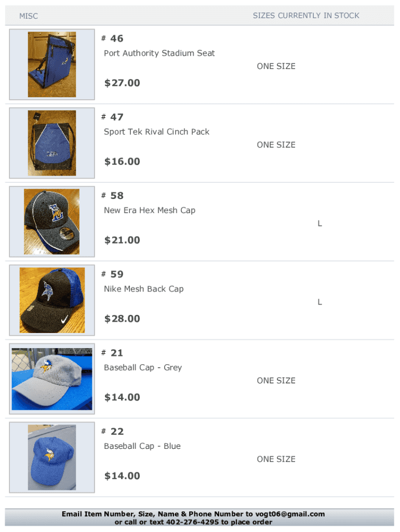Click the Sizes Currently In Stock heading

(306, 16)
